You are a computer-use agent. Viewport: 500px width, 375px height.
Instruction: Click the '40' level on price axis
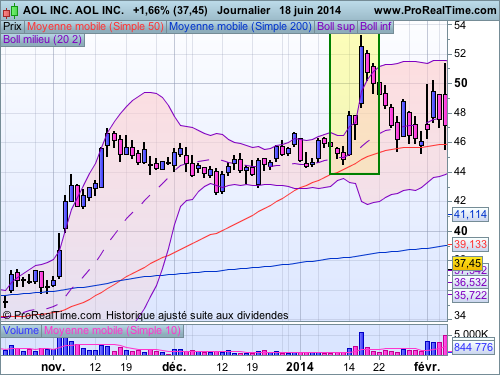click(461, 231)
